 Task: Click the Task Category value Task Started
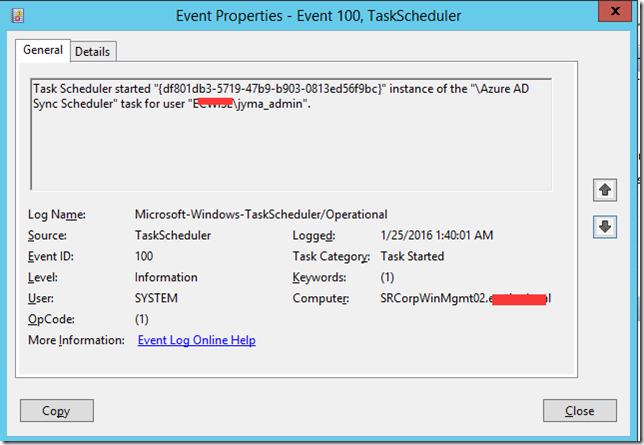(412, 256)
